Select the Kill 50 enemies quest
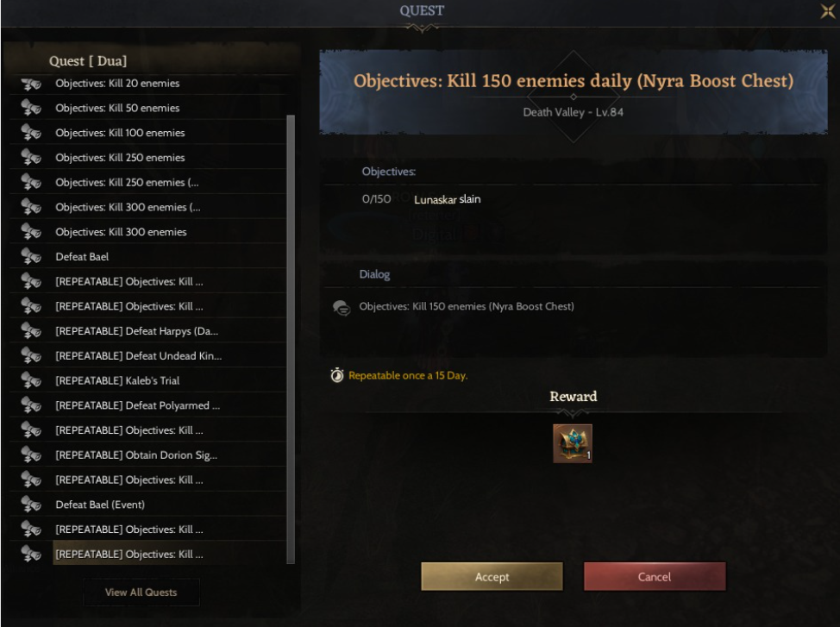 pyautogui.click(x=147, y=108)
